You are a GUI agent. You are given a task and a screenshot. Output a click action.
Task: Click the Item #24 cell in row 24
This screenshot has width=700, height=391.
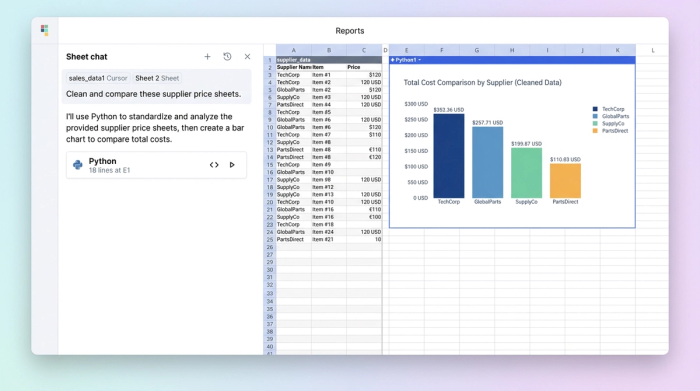329,232
